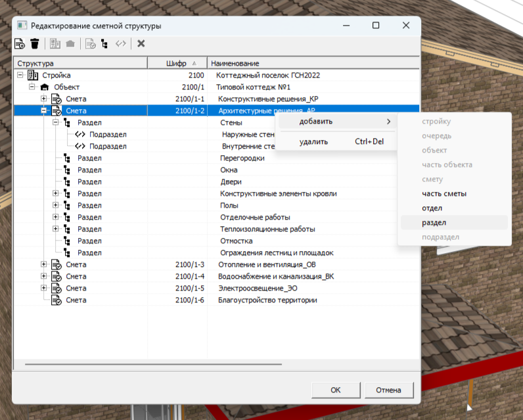Click the Стройка building icon in tree
523x420 pixels.
pyautogui.click(x=33, y=75)
